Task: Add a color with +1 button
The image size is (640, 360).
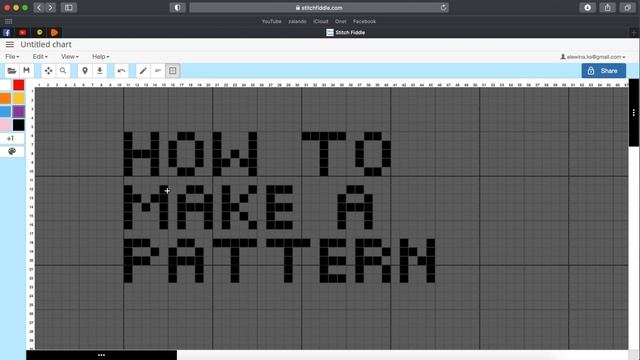Action: click(x=12, y=139)
